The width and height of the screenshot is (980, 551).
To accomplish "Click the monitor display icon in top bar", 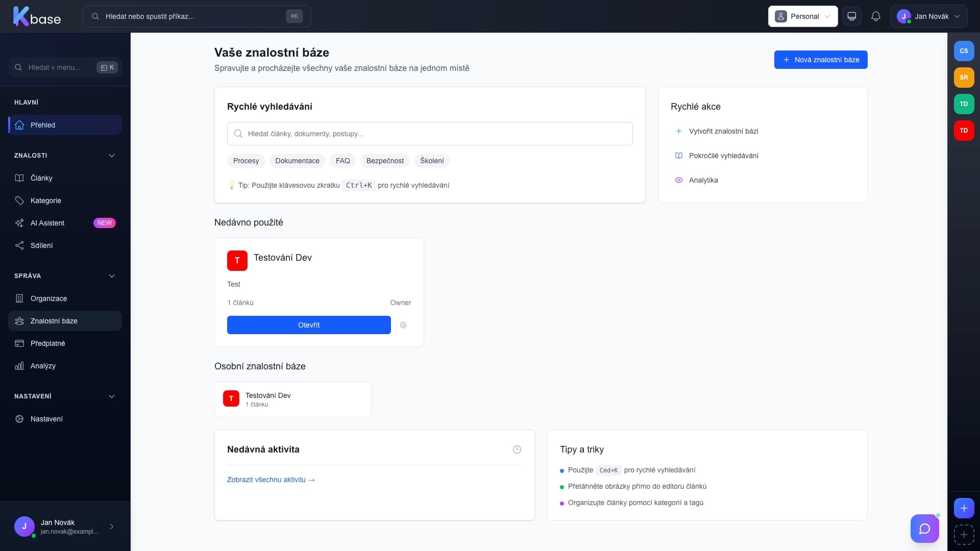I will [x=851, y=16].
